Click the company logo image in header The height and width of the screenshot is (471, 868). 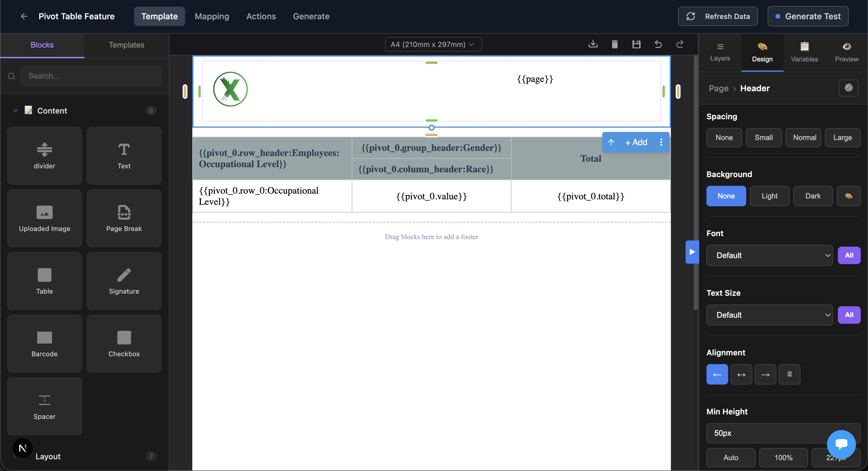tap(231, 89)
